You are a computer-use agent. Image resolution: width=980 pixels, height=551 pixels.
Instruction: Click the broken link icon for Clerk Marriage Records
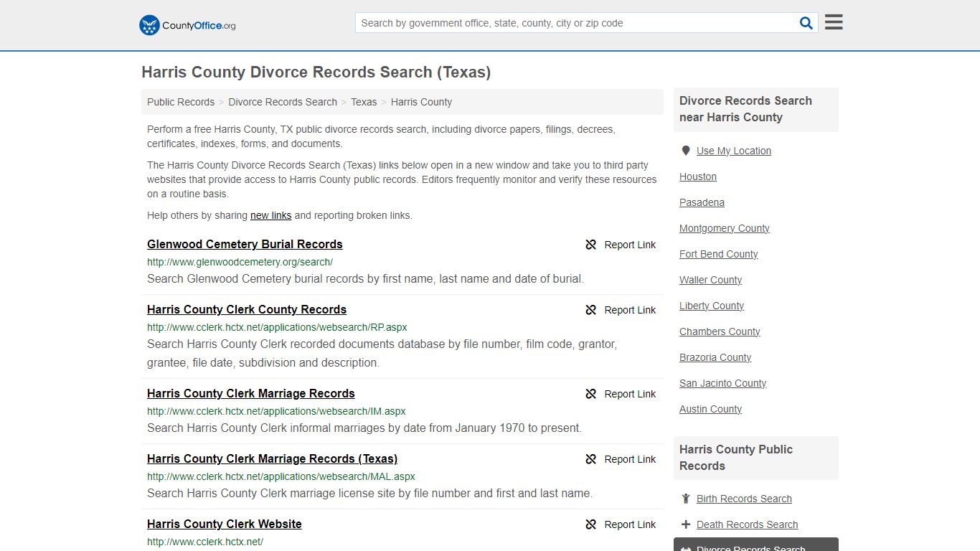click(591, 394)
